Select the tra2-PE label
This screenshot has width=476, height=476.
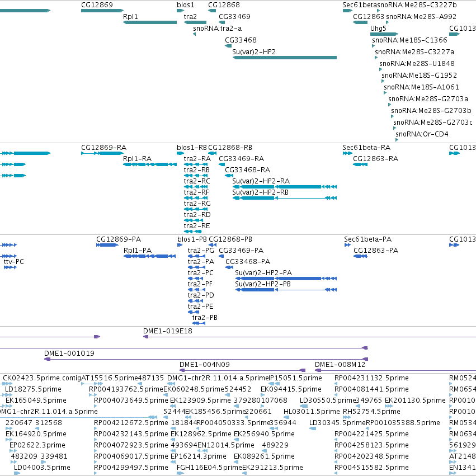pos(200,307)
